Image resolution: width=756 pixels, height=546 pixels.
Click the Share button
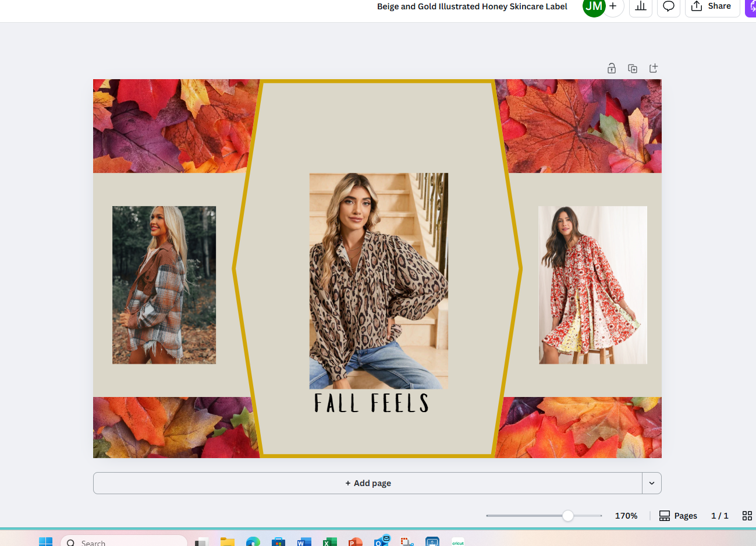pyautogui.click(x=712, y=6)
